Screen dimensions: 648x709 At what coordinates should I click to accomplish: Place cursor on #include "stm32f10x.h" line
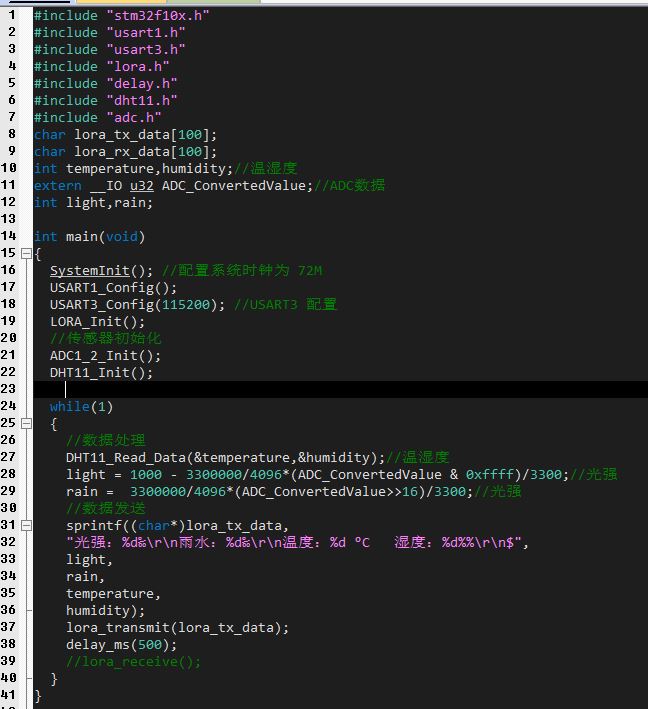click(121, 15)
